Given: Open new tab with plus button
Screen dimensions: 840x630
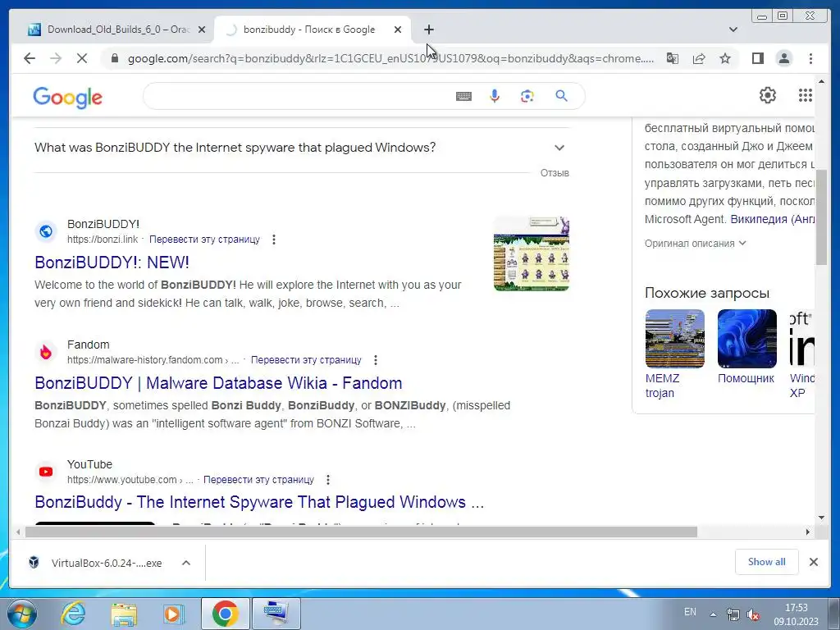Looking at the screenshot, I should [428, 30].
